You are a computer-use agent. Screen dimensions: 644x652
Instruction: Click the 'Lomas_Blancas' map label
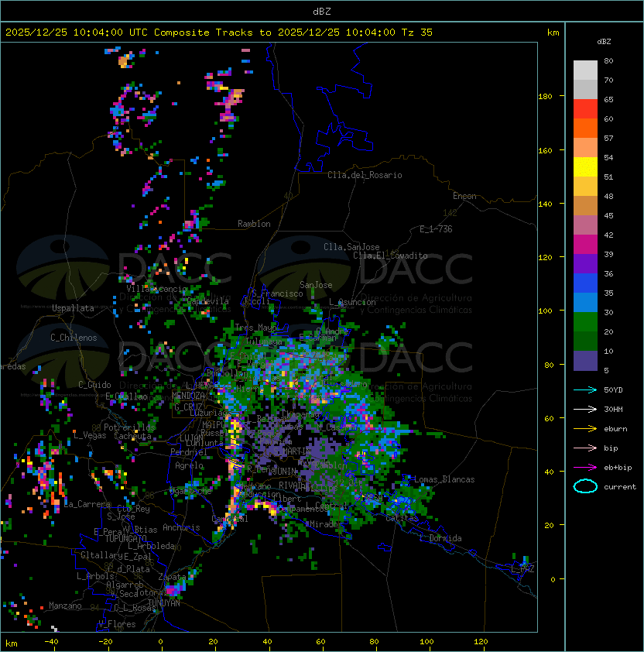point(444,479)
